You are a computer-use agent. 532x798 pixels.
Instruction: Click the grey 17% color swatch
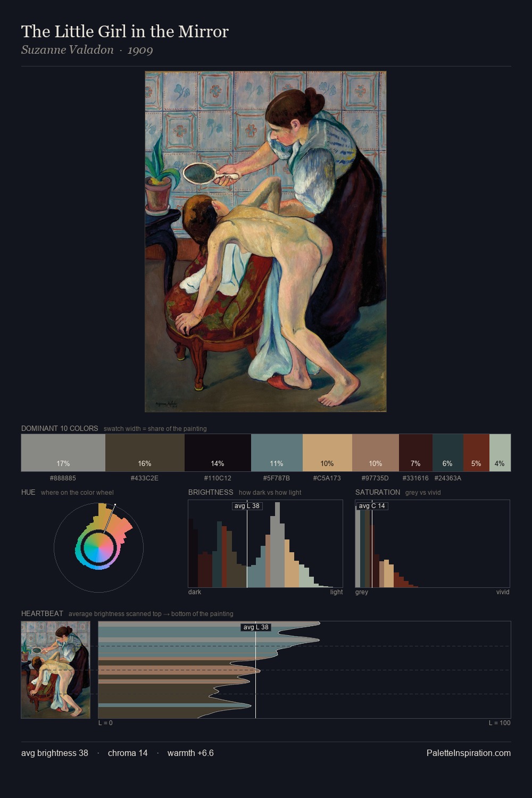pos(63,453)
